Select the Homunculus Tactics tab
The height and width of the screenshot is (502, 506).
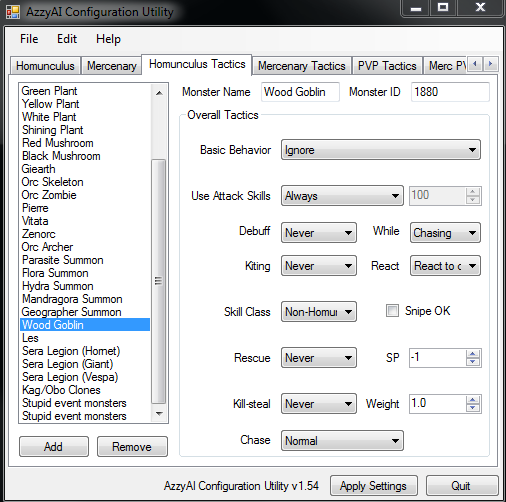pos(197,64)
